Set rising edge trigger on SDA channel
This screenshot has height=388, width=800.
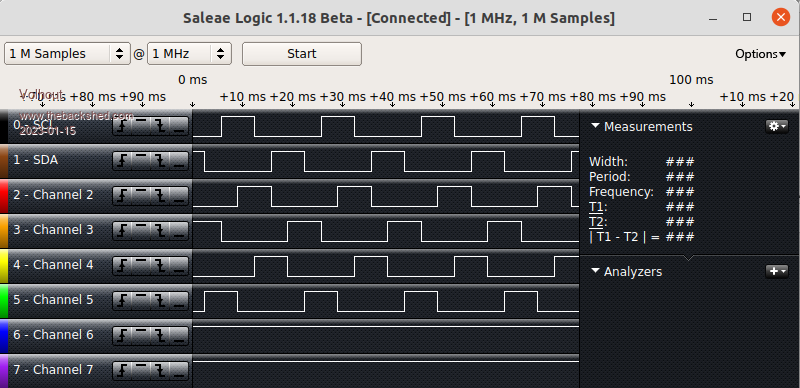tap(121, 161)
